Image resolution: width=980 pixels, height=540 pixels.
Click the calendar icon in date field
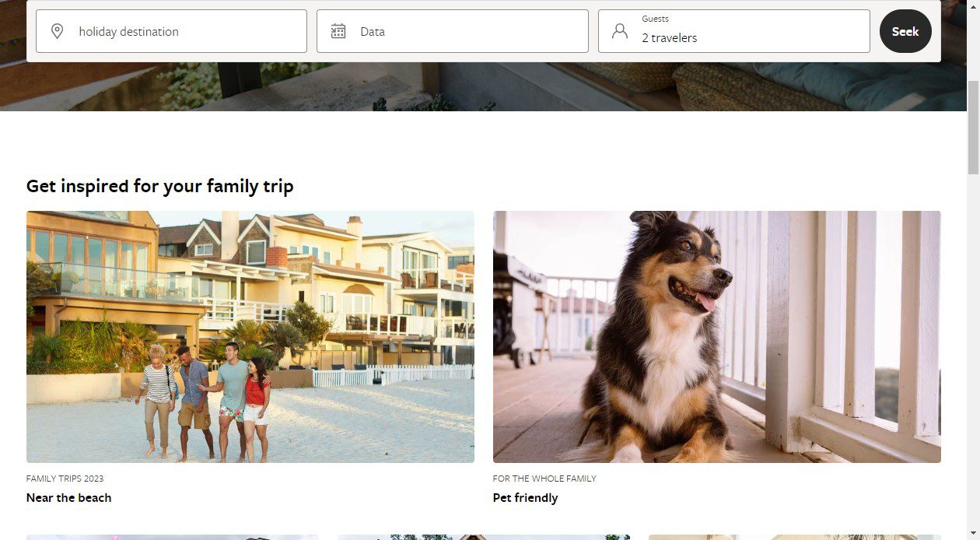(x=338, y=31)
